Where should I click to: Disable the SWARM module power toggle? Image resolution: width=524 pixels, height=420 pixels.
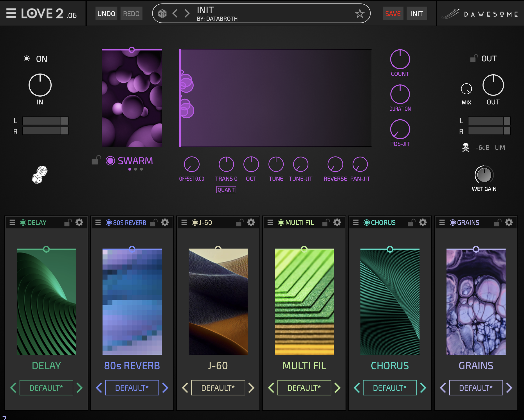click(x=110, y=161)
